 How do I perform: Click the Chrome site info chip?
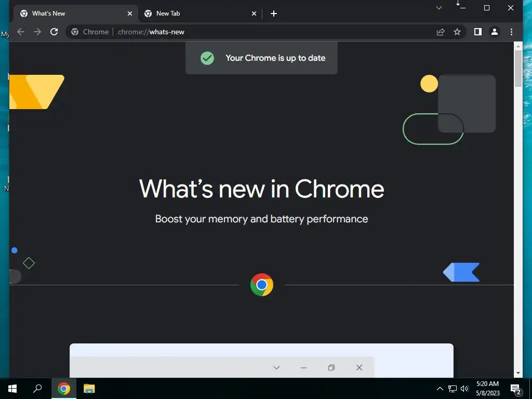tap(90, 32)
